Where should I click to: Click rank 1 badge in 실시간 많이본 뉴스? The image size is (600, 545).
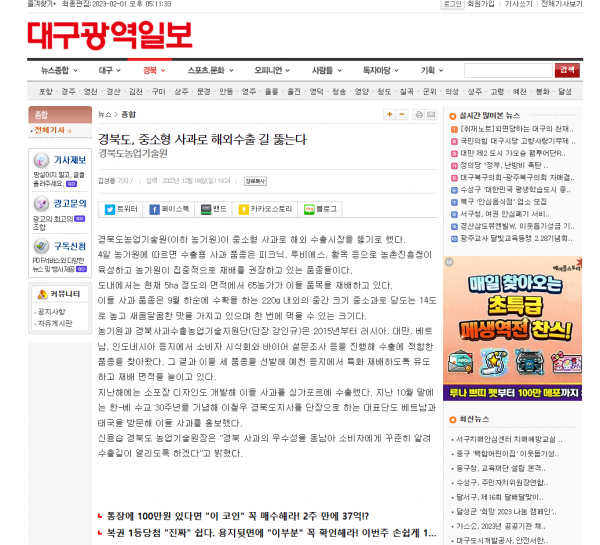(x=454, y=129)
